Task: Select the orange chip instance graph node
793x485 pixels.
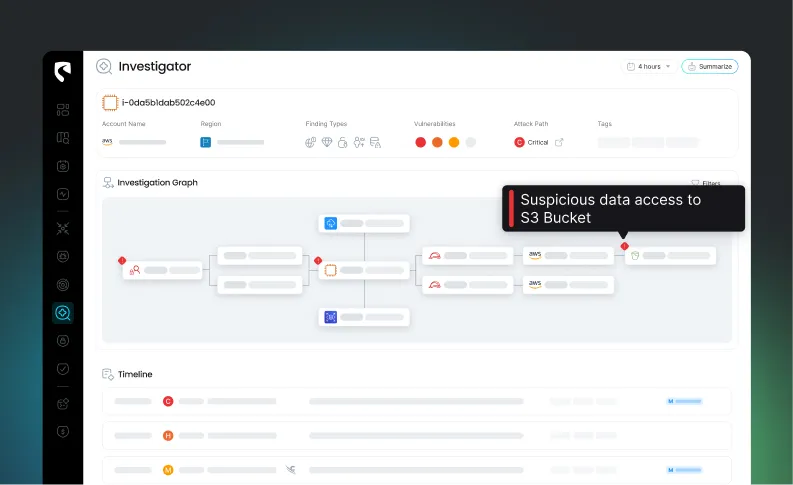Action: tap(364, 270)
